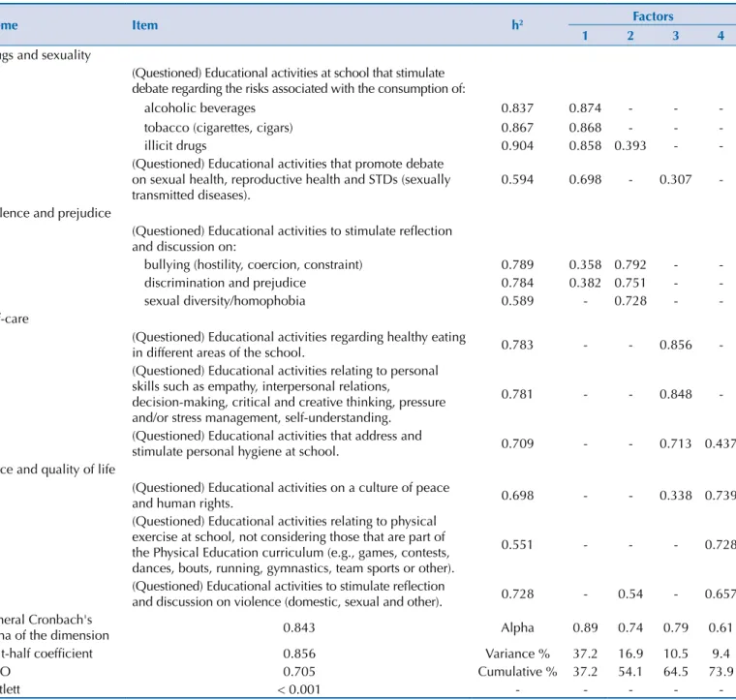Click the 0.338 factor loading
The image size is (736, 700).
tap(675, 496)
